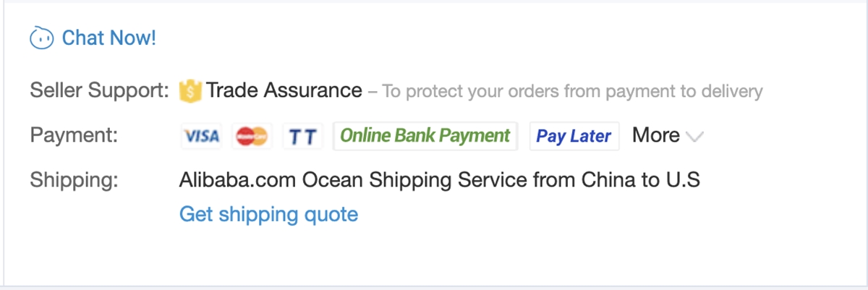Open the Get shipping quote link
This screenshot has height=290, width=868.
tap(268, 214)
